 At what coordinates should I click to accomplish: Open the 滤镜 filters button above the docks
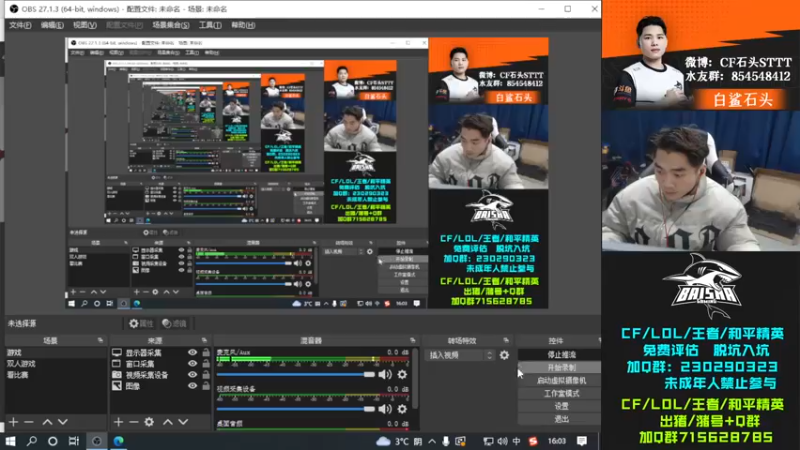pos(174,323)
